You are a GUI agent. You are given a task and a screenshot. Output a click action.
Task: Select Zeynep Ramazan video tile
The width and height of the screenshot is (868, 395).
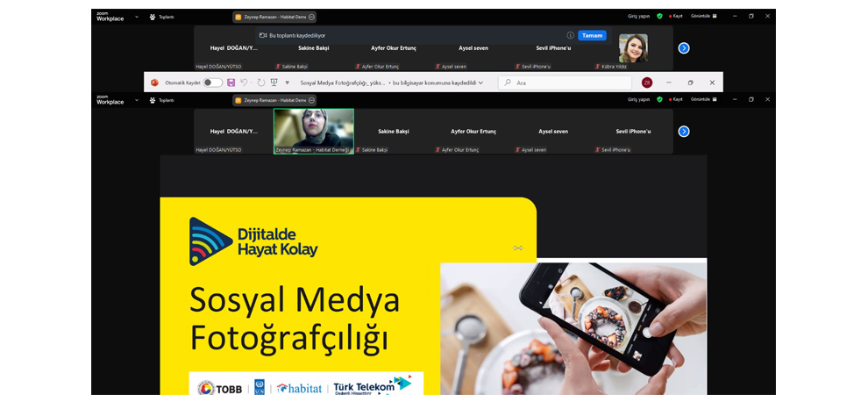pos(314,131)
